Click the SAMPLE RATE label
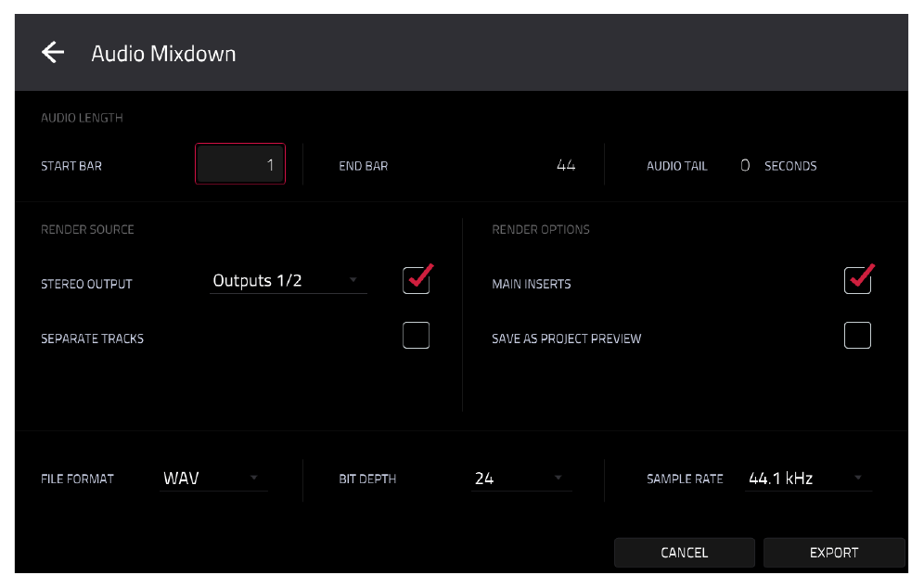 pyautogui.click(x=685, y=479)
